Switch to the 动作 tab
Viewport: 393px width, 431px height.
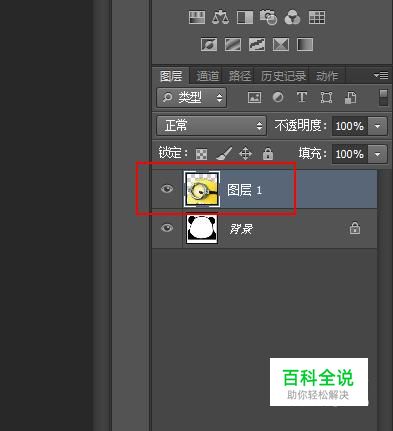pyautogui.click(x=327, y=76)
